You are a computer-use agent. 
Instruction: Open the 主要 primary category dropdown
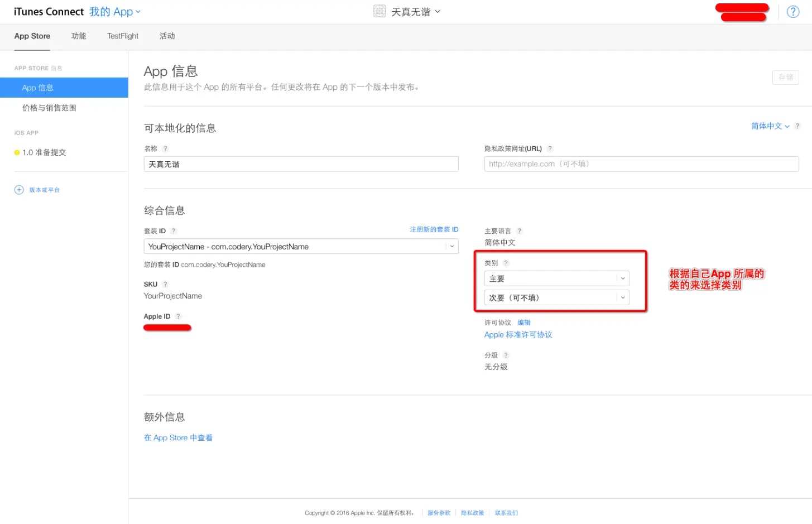[557, 278]
